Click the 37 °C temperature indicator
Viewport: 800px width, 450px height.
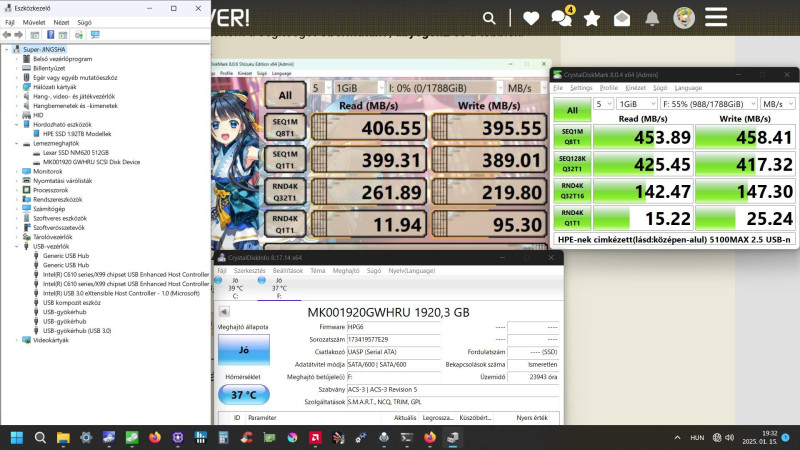[244, 394]
